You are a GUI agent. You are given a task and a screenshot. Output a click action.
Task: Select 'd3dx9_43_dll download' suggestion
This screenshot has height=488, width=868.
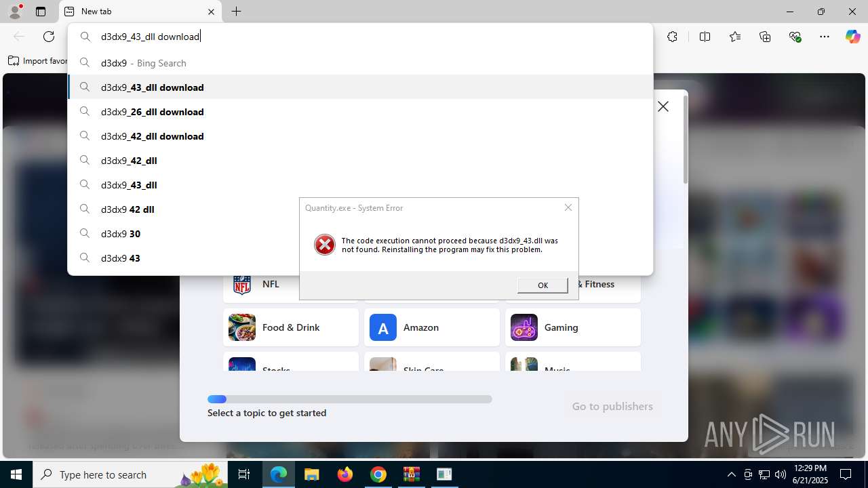360,87
